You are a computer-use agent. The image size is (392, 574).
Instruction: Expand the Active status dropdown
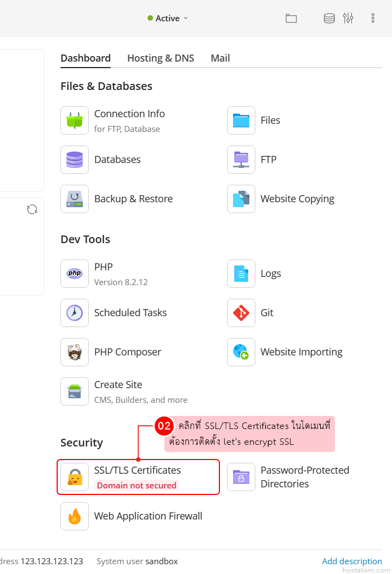[x=168, y=19]
